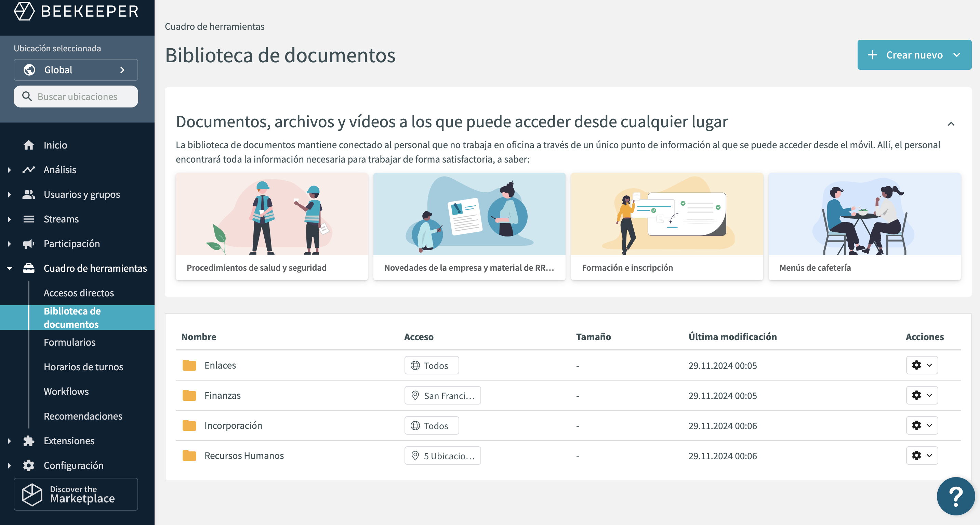The width and height of the screenshot is (980, 525).
Task: Click the globe icon in Global selector
Action: click(29, 70)
